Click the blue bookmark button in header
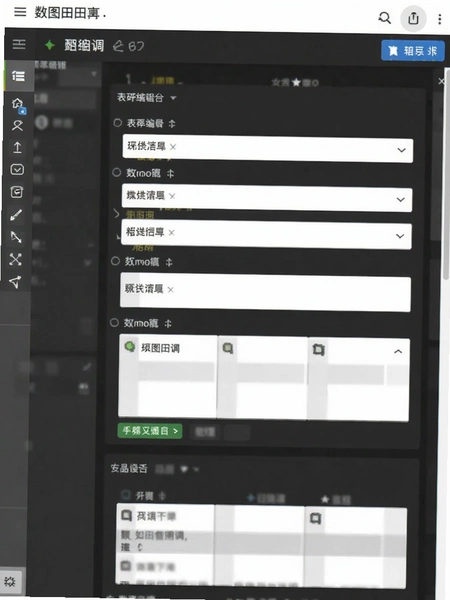Viewport: 450px width, 600px height. click(x=412, y=51)
